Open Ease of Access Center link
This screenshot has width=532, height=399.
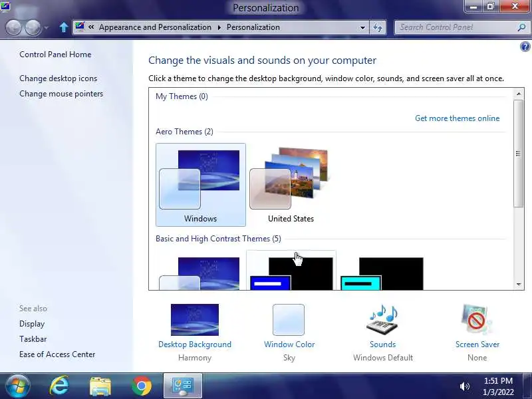point(57,354)
